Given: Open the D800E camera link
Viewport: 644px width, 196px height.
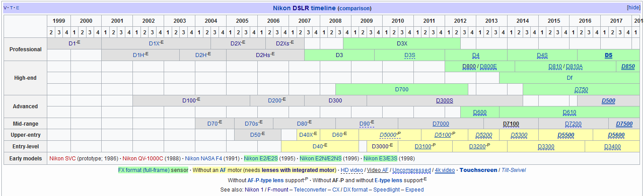Looking at the screenshot, I should point(488,67).
